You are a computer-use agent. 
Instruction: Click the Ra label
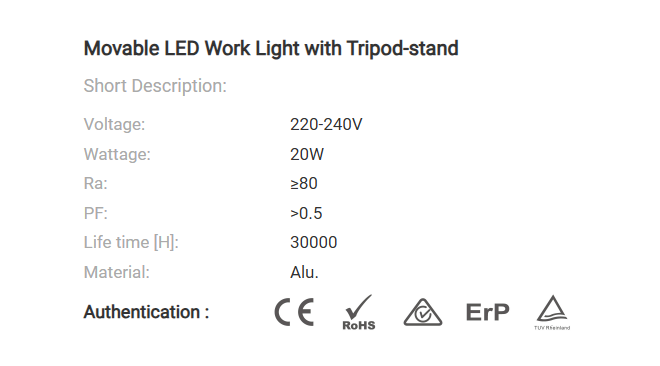coord(96,183)
